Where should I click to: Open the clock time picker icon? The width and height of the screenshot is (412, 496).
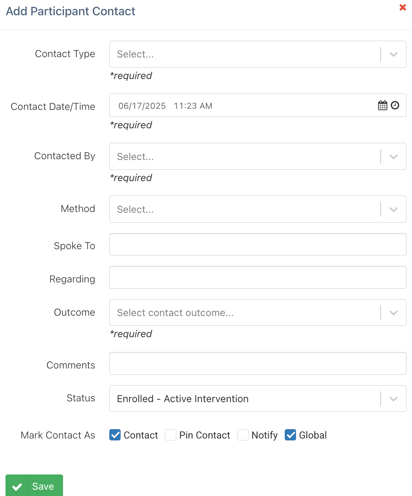point(395,105)
